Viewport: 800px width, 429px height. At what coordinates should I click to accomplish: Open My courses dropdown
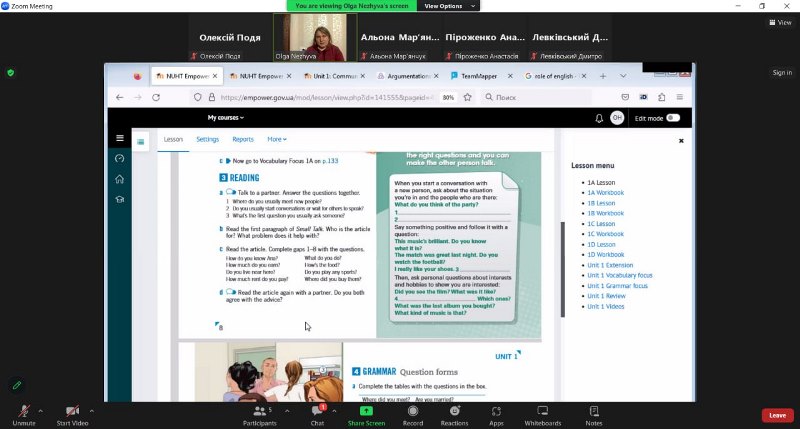coord(226,118)
